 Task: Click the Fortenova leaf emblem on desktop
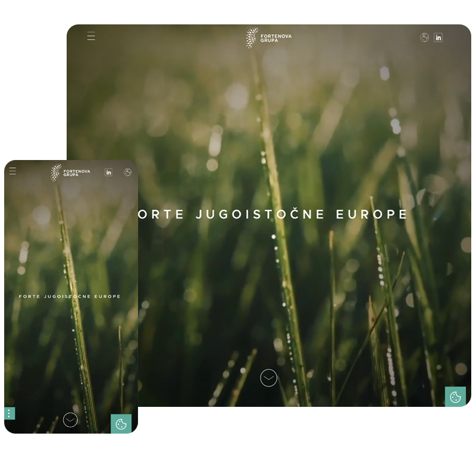[x=252, y=37]
